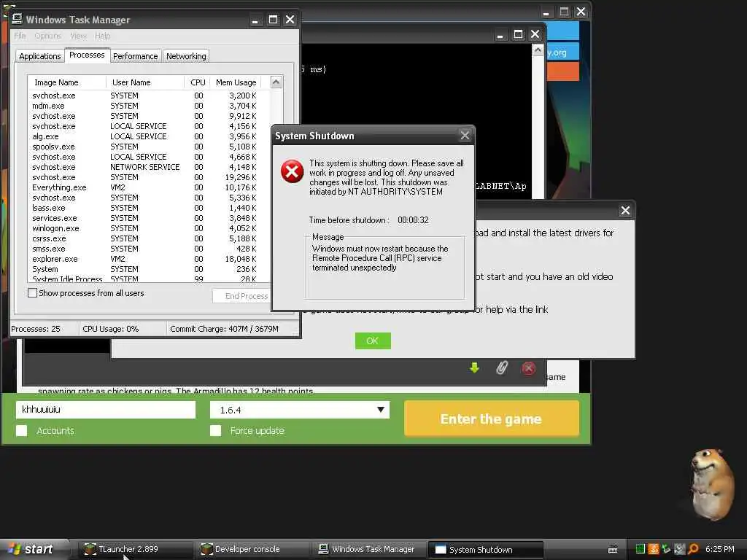Open the File menu in Task Manager

[x=20, y=36]
